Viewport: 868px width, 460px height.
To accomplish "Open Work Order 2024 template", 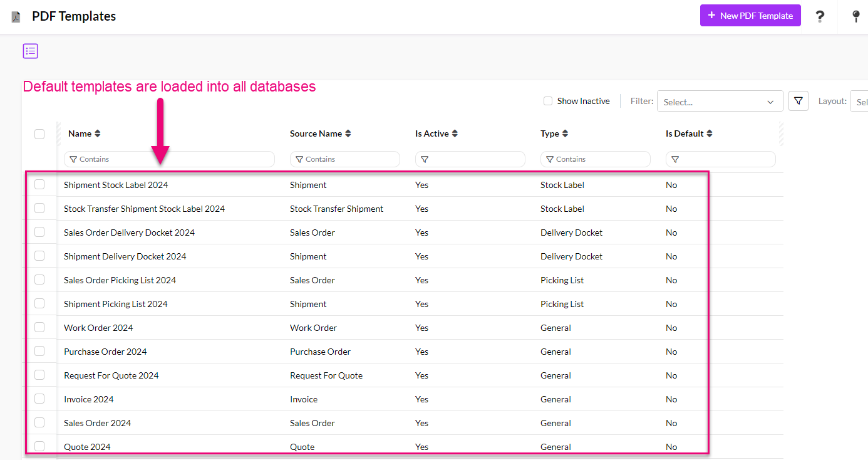I will pos(98,328).
